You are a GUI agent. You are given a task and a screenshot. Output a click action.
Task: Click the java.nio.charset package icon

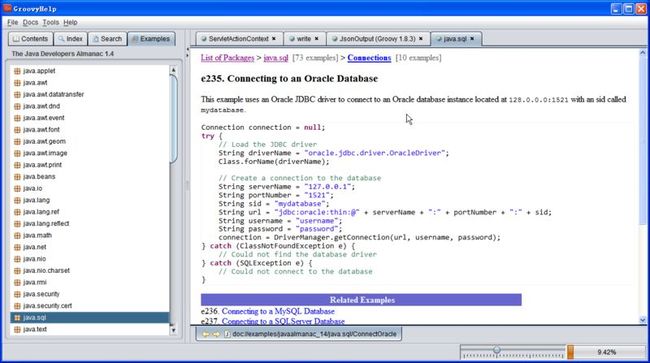tap(17, 271)
